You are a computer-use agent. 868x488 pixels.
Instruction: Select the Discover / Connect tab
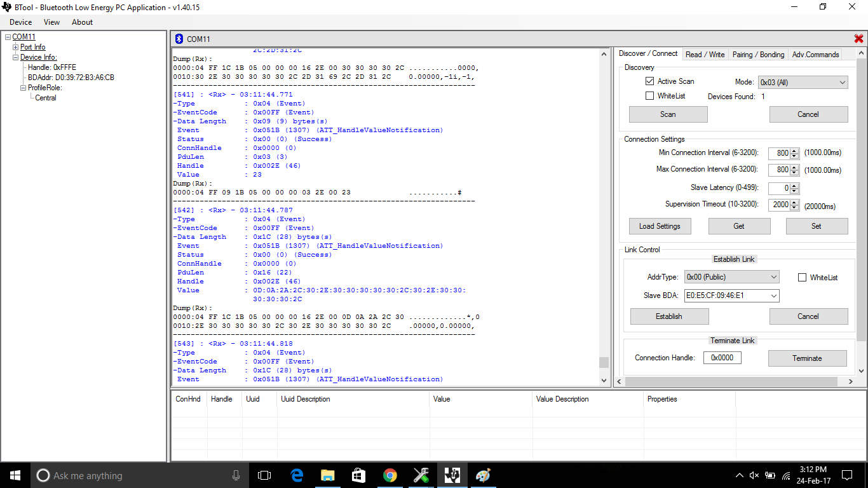(x=648, y=53)
